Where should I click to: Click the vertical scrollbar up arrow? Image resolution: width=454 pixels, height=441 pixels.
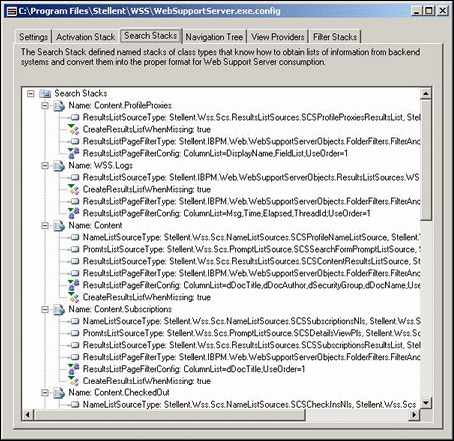tap(426, 94)
